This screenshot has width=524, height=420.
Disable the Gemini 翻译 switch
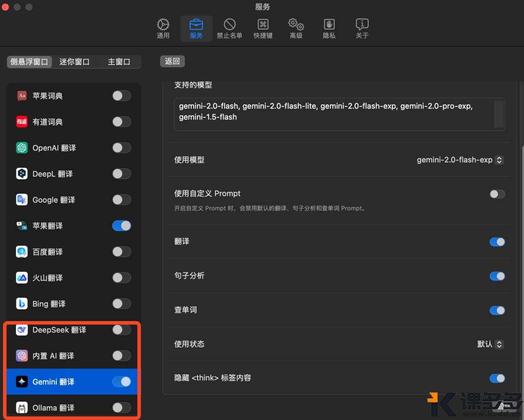[122, 382]
